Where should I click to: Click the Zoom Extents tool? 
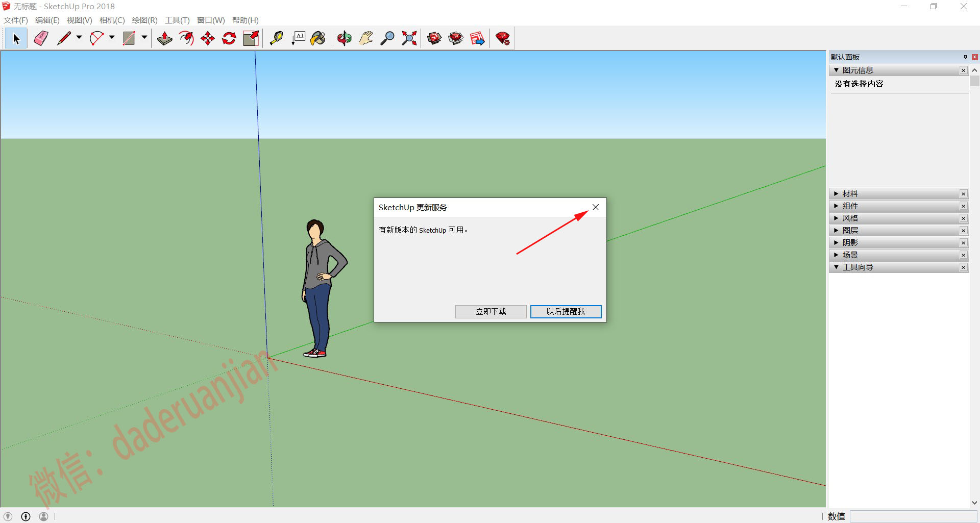point(409,38)
